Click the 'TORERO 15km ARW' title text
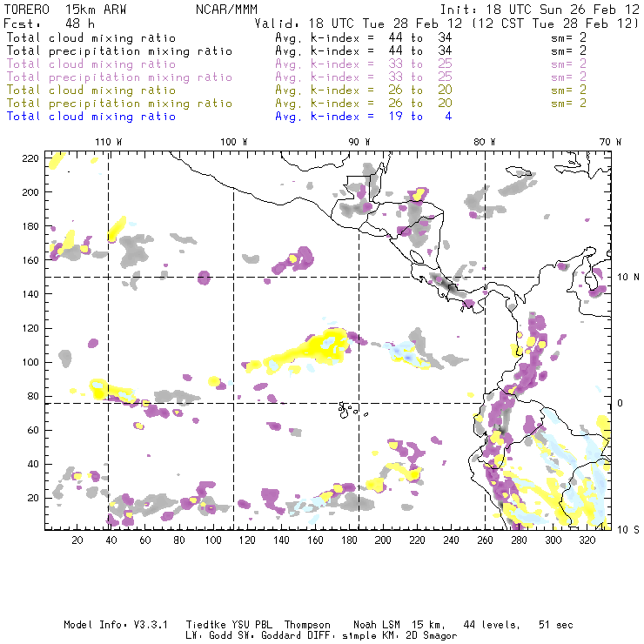Viewport: 644px width, 644px height. [65, 10]
